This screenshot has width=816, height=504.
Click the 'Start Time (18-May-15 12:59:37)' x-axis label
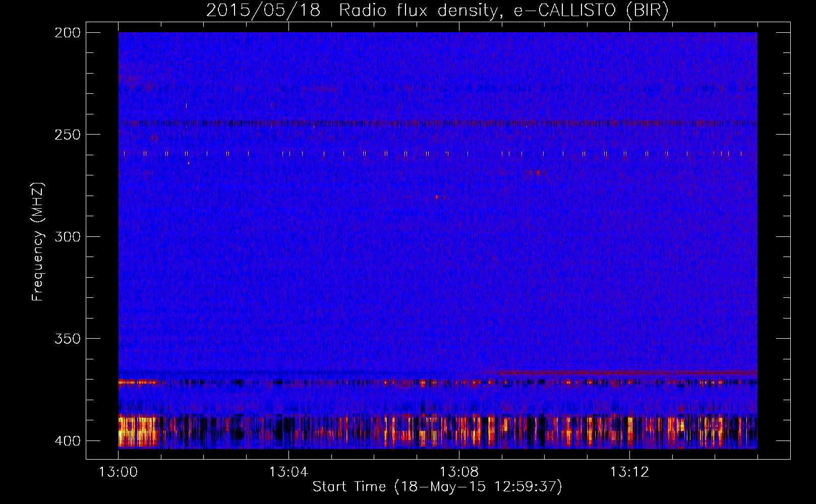(437, 487)
